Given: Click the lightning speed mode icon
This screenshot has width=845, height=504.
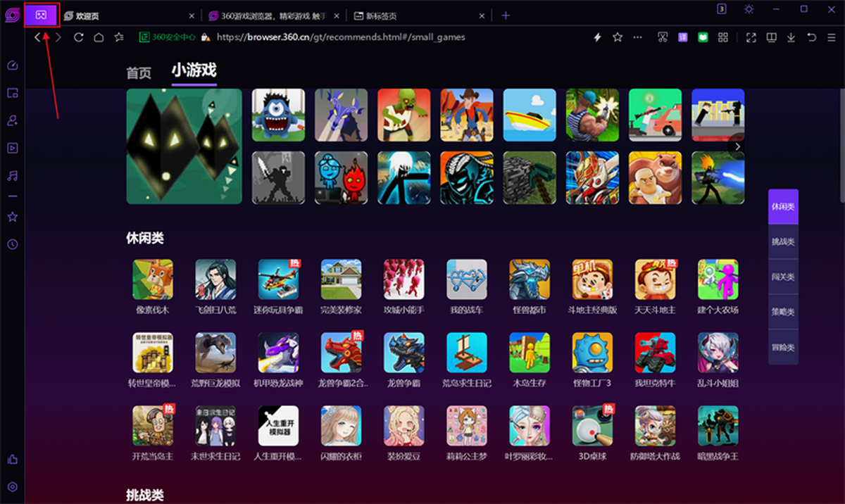Looking at the screenshot, I should click(x=598, y=37).
